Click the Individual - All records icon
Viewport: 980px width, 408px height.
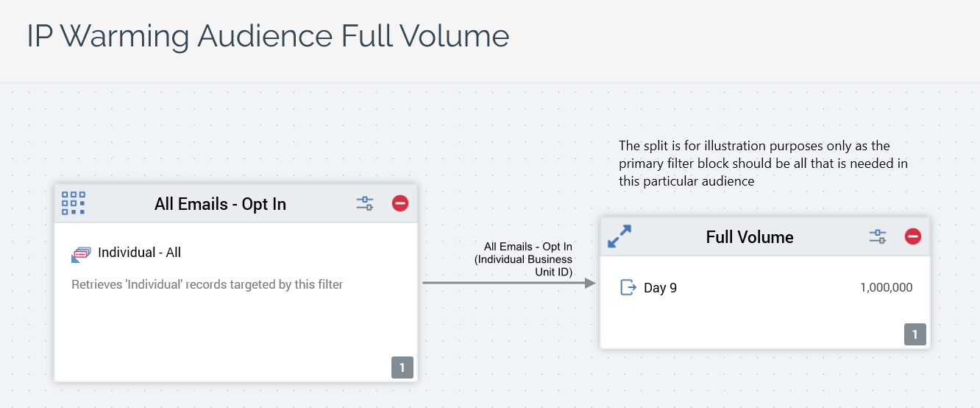tap(80, 254)
